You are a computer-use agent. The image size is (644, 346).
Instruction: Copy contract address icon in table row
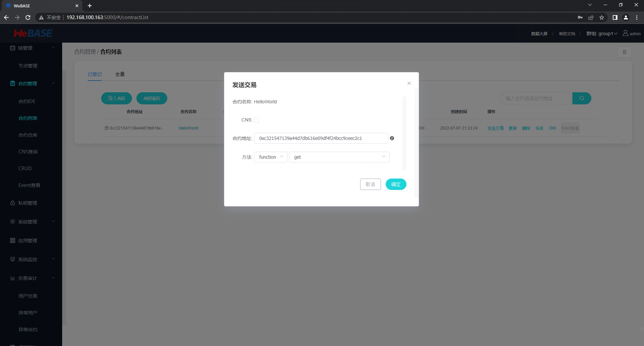[106, 128]
